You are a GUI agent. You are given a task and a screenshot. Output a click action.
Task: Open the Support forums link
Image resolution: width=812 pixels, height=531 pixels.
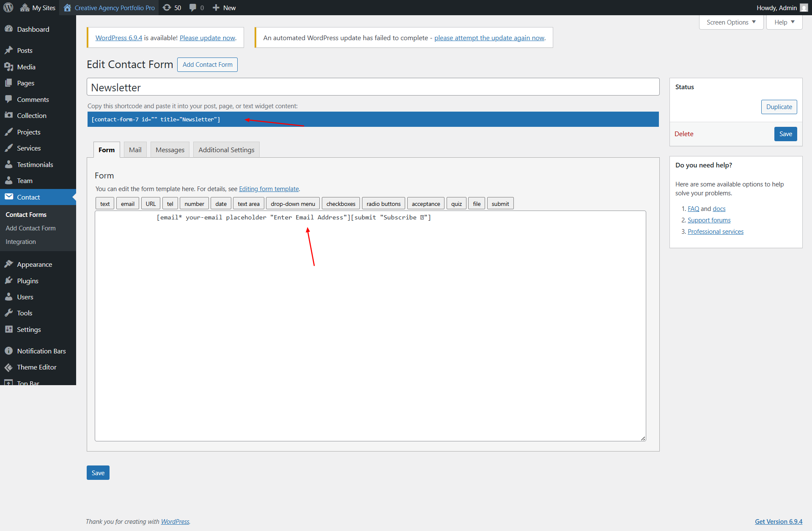pyautogui.click(x=709, y=220)
